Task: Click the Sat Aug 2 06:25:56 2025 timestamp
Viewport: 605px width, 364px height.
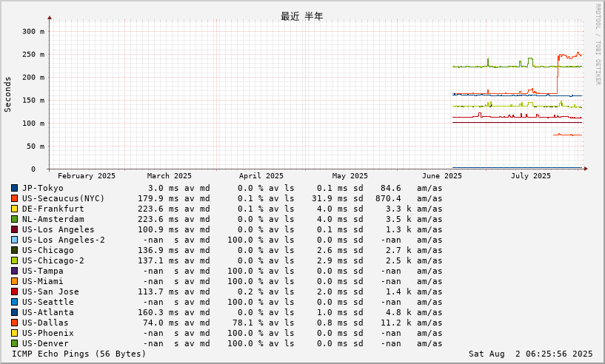Action: pyautogui.click(x=530, y=354)
